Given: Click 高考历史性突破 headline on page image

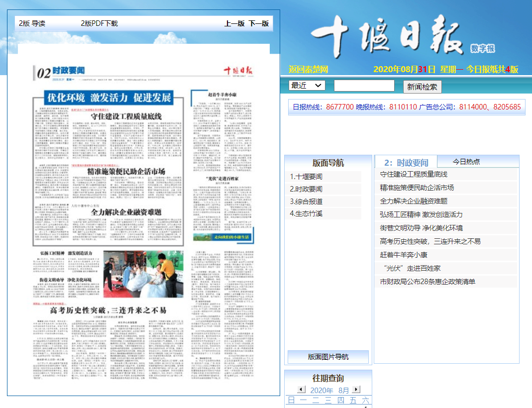Looking at the screenshot, I should pos(108,310).
